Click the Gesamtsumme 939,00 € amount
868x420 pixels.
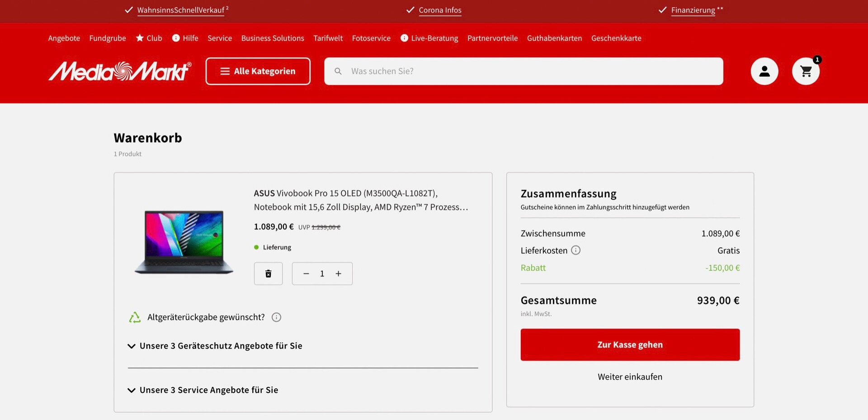coord(718,300)
